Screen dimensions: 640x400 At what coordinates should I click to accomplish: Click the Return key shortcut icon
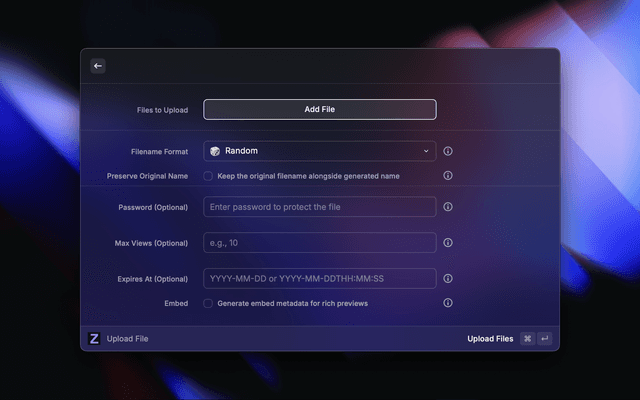click(x=545, y=339)
